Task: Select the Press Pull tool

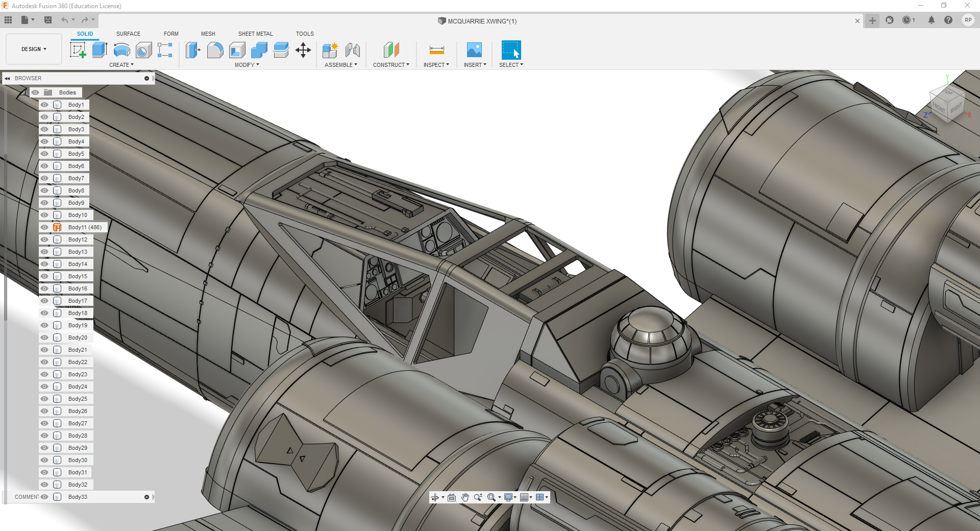Action: (193, 50)
